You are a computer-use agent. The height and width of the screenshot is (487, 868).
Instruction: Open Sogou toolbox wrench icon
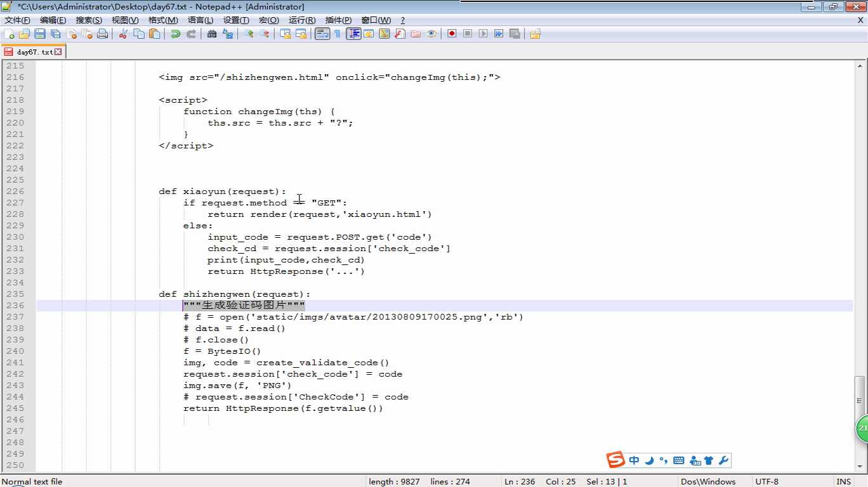pos(723,460)
